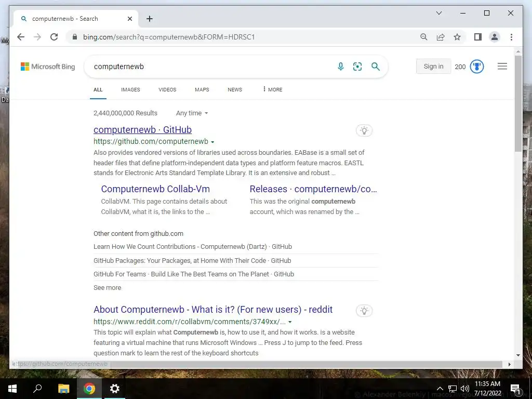Open Chrome profile avatar
The width and height of the screenshot is (532, 399).
495,37
